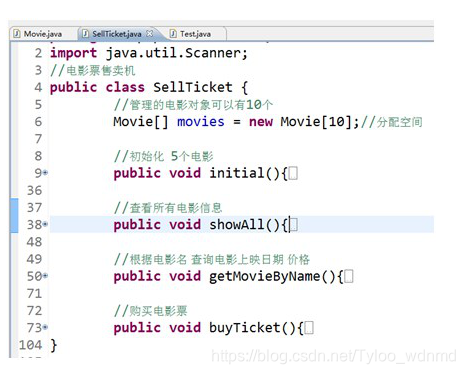This screenshot has width=465, height=374.
Task: Click line number 2 in gutter
Action: (x=38, y=53)
